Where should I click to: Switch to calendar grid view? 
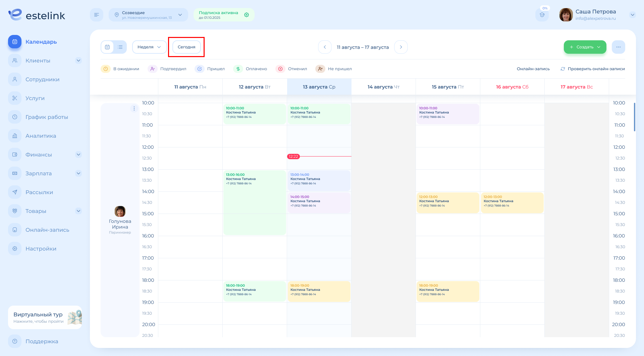click(107, 47)
